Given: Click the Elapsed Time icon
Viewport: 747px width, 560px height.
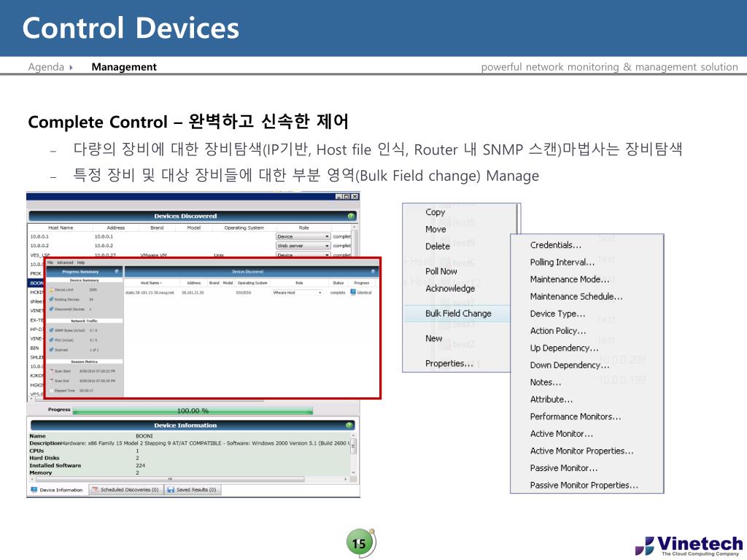Looking at the screenshot, I should point(52,391).
